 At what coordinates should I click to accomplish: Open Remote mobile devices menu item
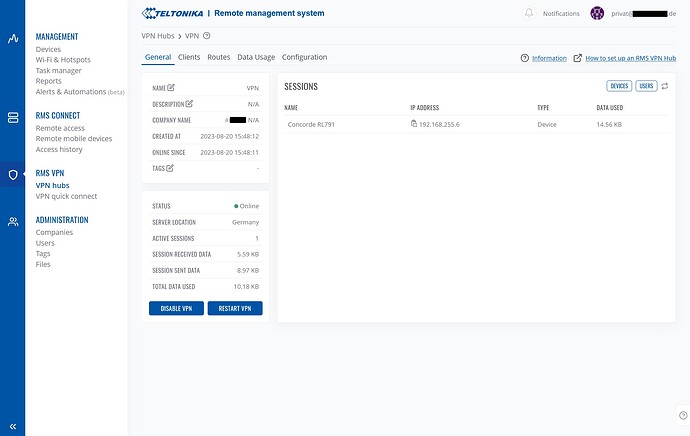74,139
